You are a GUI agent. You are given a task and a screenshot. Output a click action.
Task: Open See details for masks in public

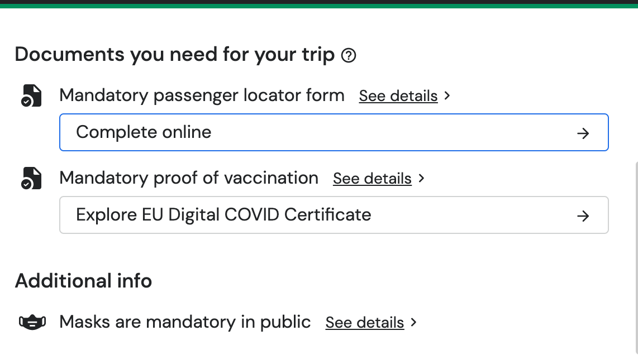point(365,323)
